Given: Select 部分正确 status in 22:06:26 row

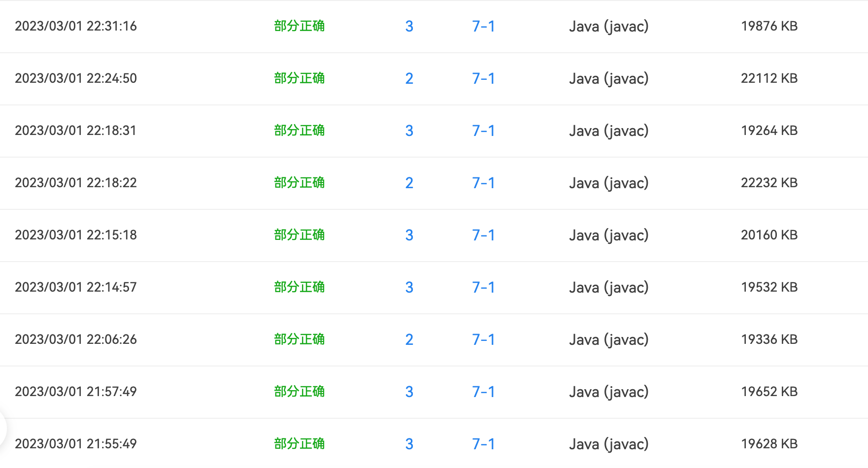Looking at the screenshot, I should pos(300,339).
